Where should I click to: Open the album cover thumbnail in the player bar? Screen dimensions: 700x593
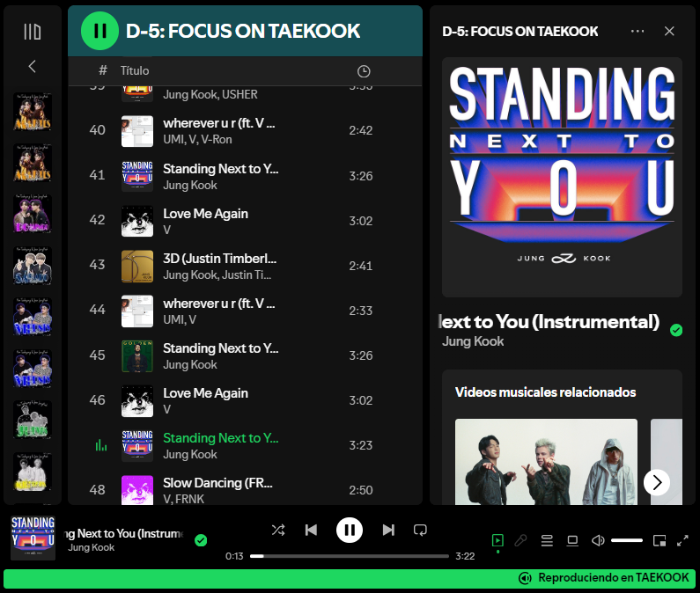(x=33, y=538)
